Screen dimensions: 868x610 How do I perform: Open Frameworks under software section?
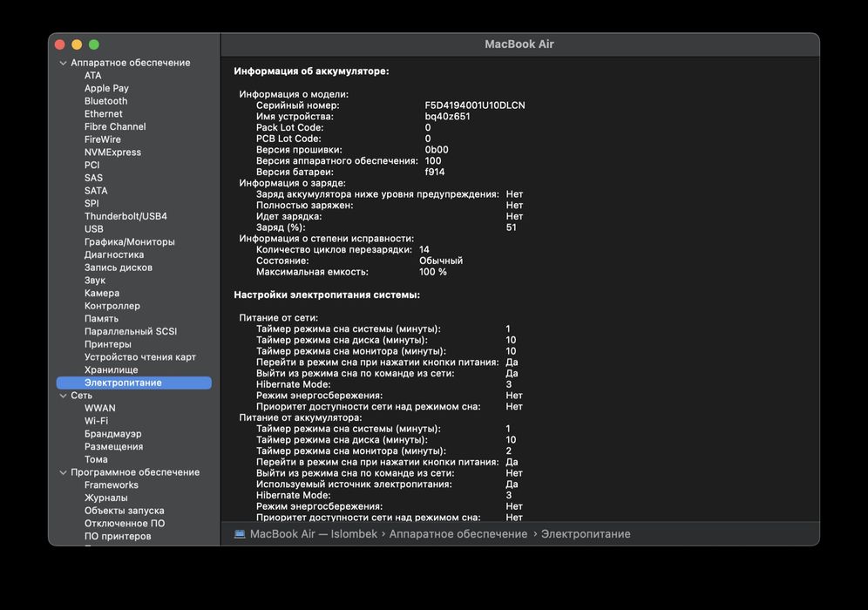coord(112,485)
